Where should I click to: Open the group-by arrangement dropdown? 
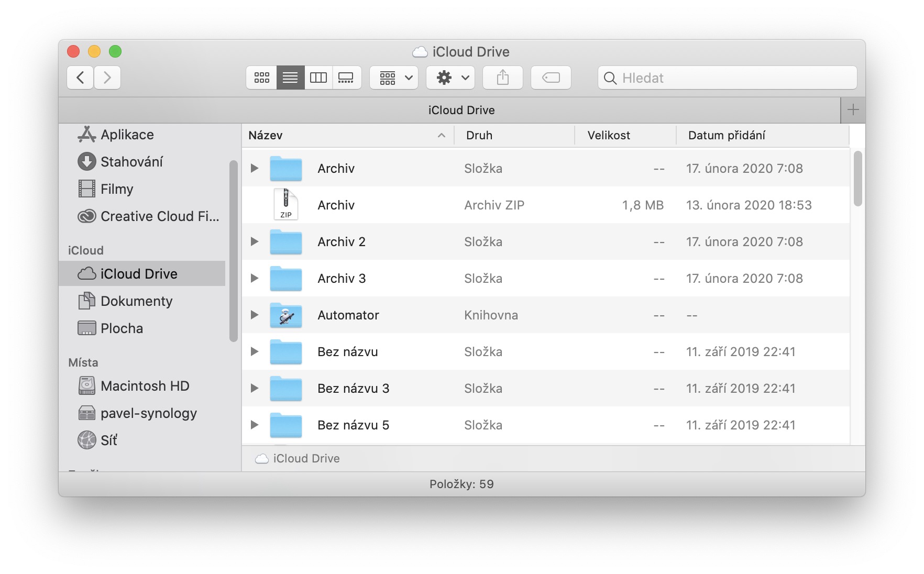point(394,78)
